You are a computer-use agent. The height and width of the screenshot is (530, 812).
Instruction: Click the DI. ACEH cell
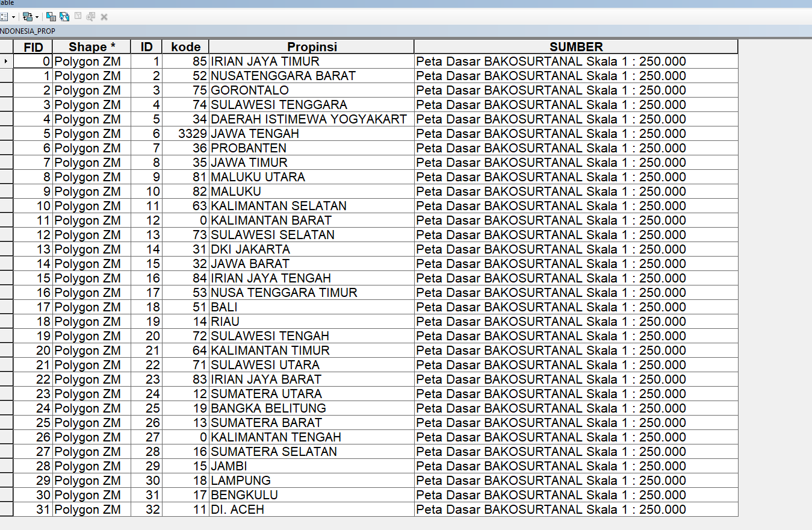pyautogui.click(x=312, y=510)
